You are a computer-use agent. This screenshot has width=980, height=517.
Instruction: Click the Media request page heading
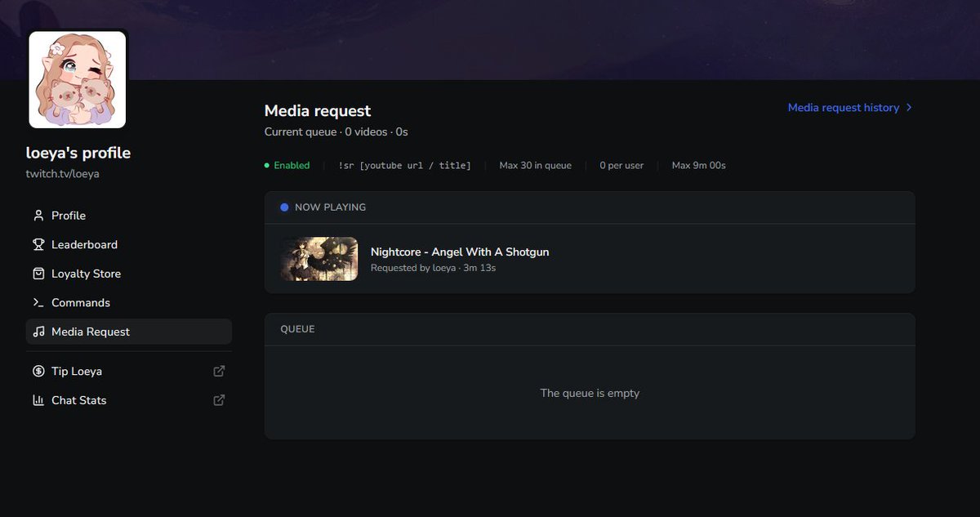pyautogui.click(x=318, y=110)
